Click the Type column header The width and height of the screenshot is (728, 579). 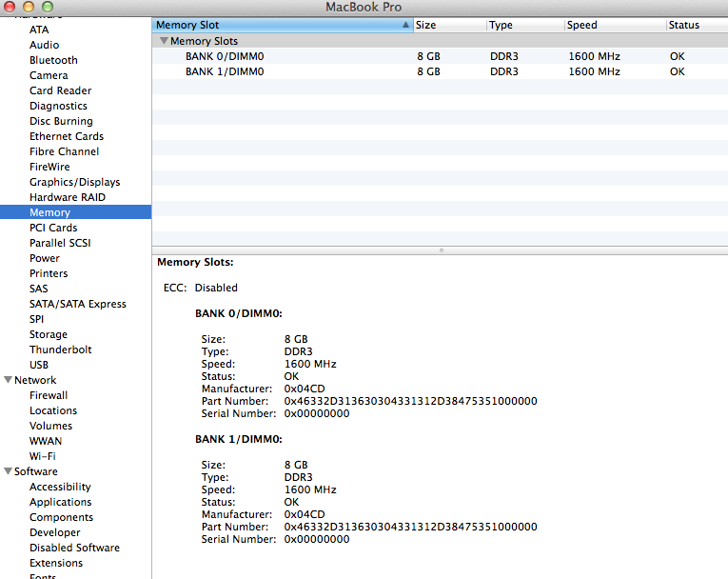tap(525, 25)
